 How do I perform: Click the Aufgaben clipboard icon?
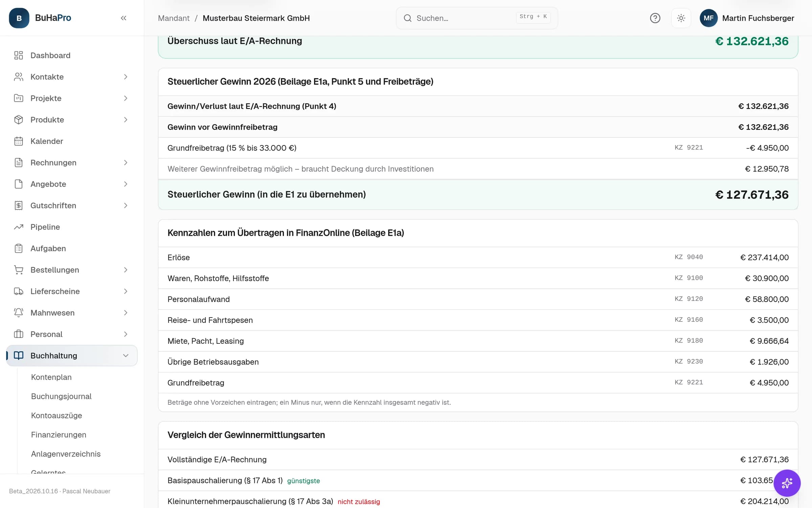point(19,248)
